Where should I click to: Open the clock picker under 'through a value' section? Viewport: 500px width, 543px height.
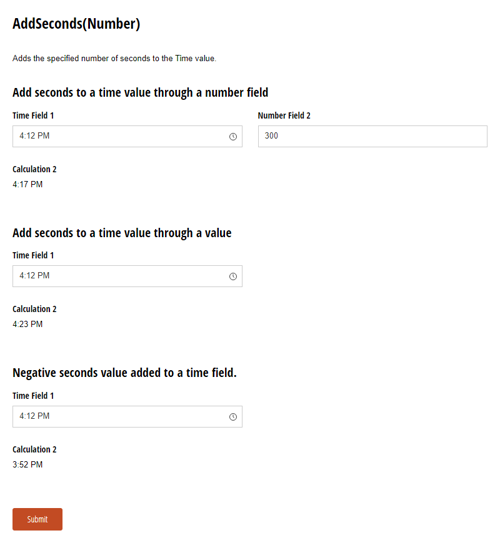[233, 276]
